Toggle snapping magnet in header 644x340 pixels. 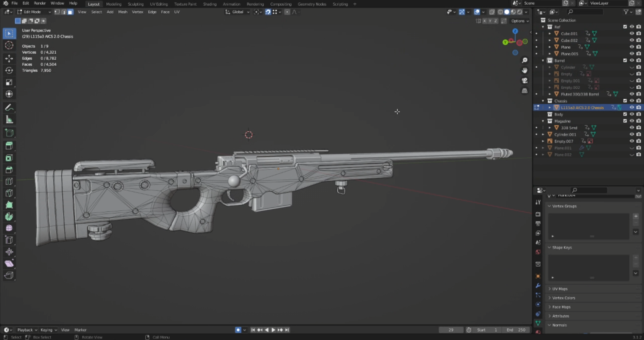click(268, 12)
